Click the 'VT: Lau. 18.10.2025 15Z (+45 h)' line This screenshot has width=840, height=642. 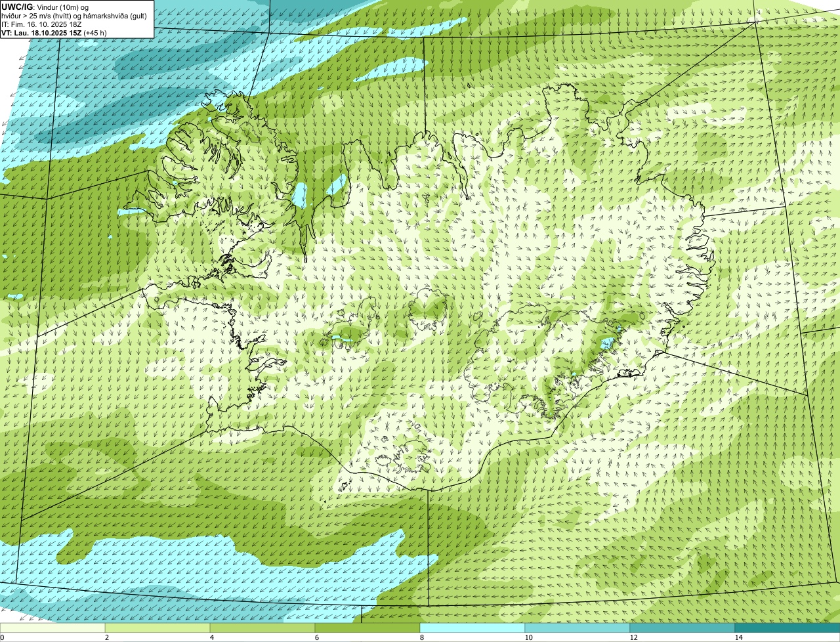54,32
